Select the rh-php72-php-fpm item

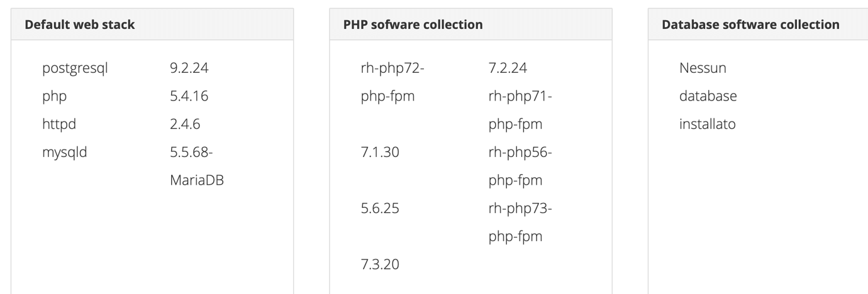(x=392, y=82)
